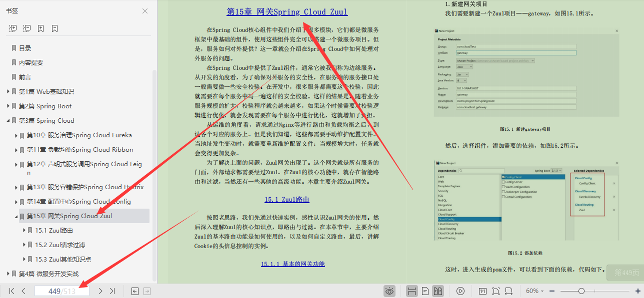Close the 书签 bookmarks panel
644x298 pixels.
pos(145,11)
